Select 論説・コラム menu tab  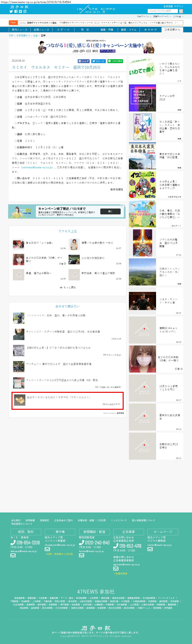coord(129,29)
